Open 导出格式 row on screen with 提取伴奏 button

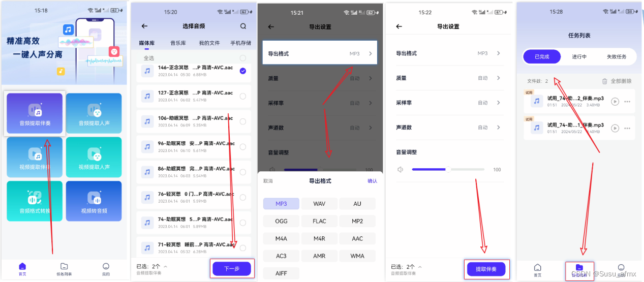tap(448, 53)
